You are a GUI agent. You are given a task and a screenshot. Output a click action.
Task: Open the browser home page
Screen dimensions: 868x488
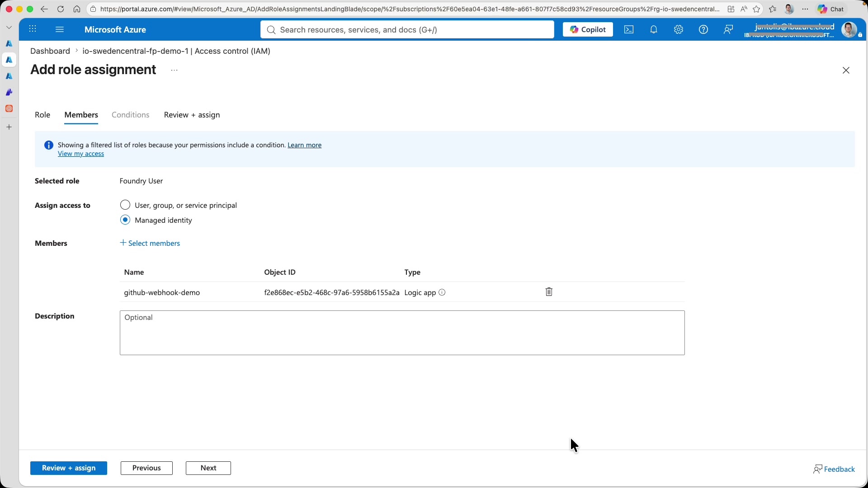click(77, 9)
